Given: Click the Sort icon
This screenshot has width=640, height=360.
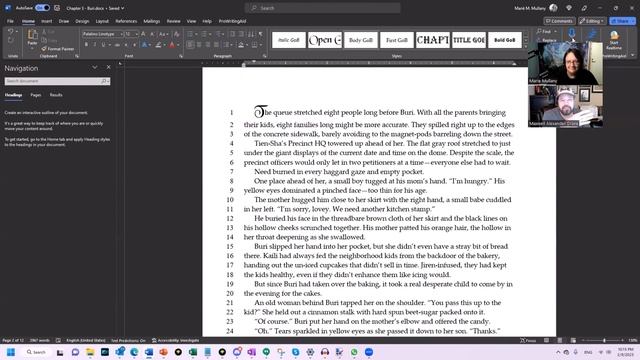Looking at the screenshot, I should click(x=251, y=34).
